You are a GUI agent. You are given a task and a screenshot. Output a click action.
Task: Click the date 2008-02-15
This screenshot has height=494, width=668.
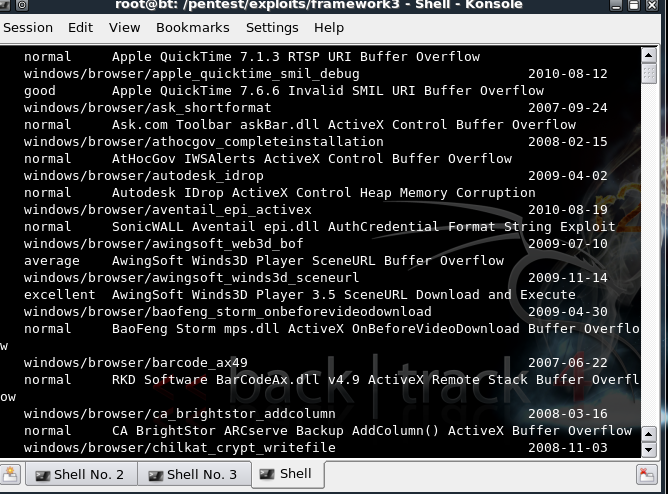pyautogui.click(x=568, y=142)
